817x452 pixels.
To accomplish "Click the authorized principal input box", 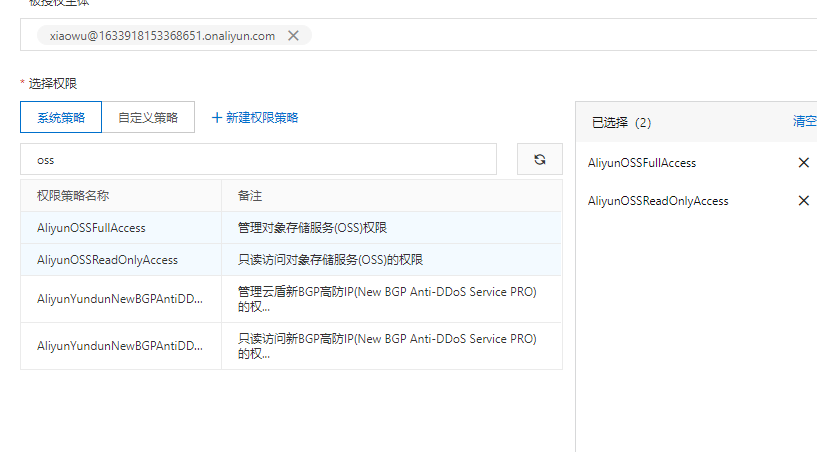I will [x=418, y=34].
